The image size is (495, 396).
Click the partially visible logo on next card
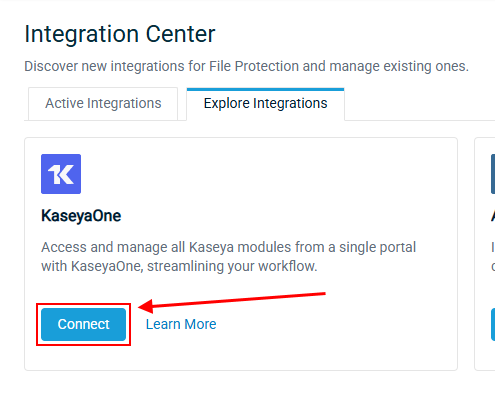(493, 174)
